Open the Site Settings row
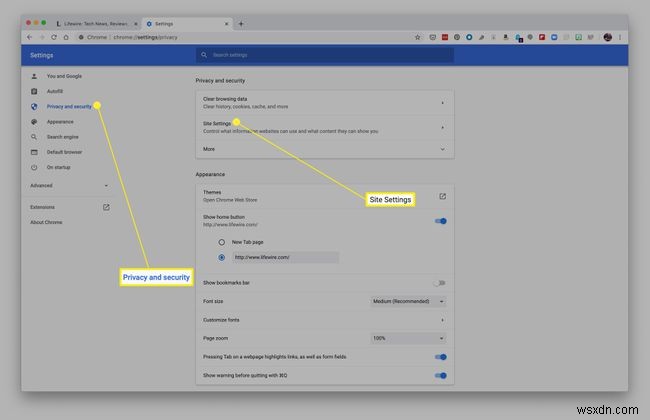Screen dimensions: 650x420 325,127
